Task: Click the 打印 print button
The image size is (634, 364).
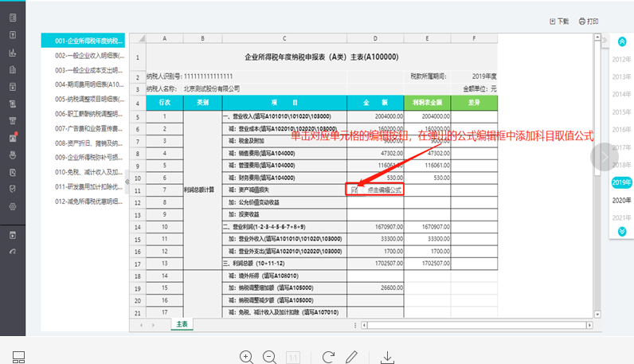Action: tap(589, 21)
